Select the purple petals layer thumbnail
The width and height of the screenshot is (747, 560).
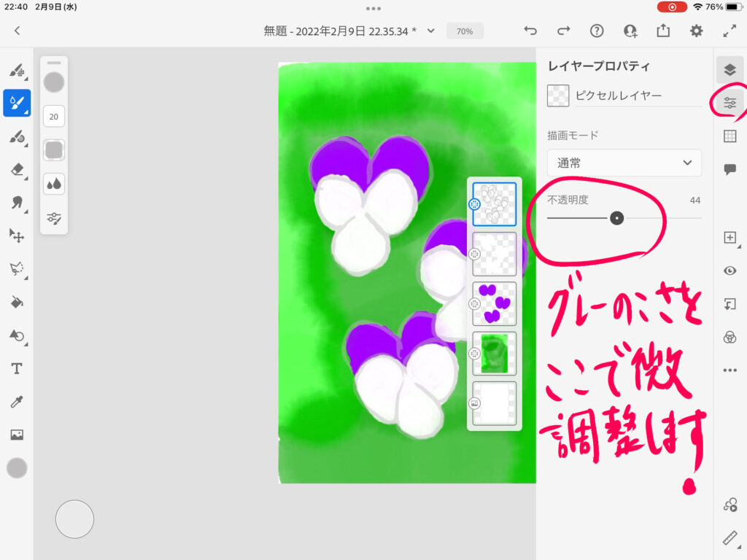coord(495,303)
